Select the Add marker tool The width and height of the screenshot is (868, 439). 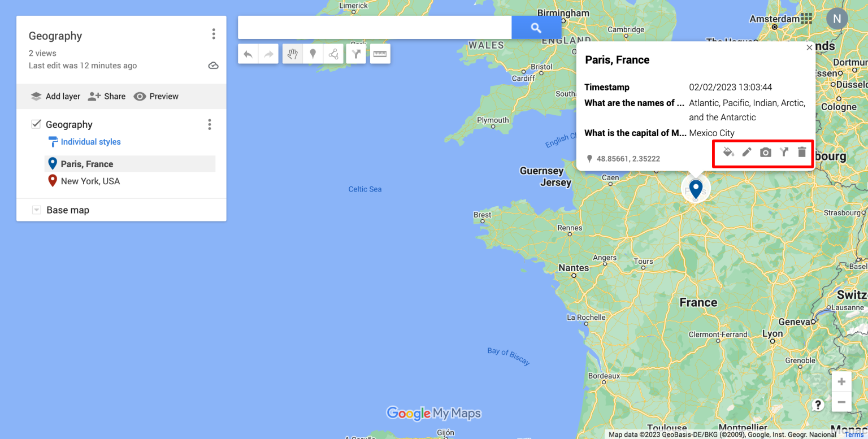(313, 54)
